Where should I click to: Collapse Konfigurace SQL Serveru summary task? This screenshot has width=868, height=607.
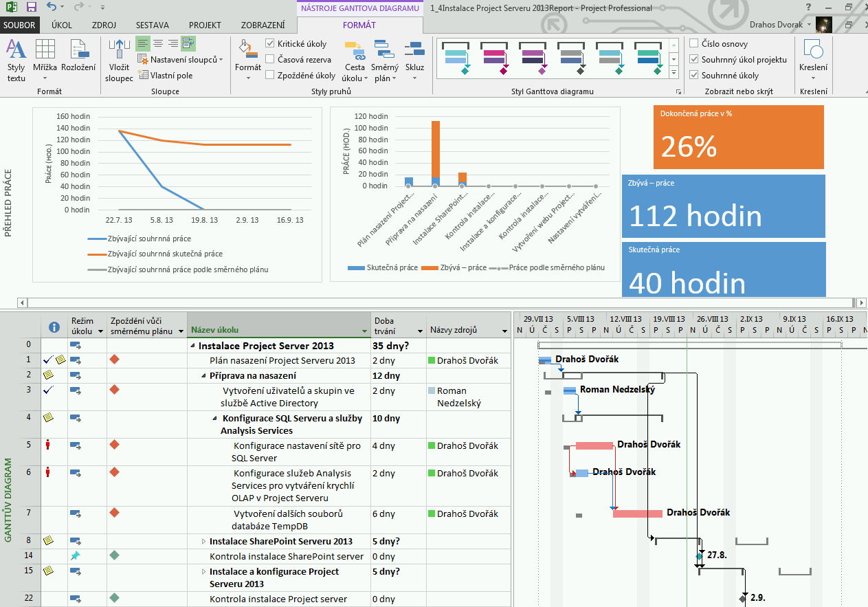214,419
